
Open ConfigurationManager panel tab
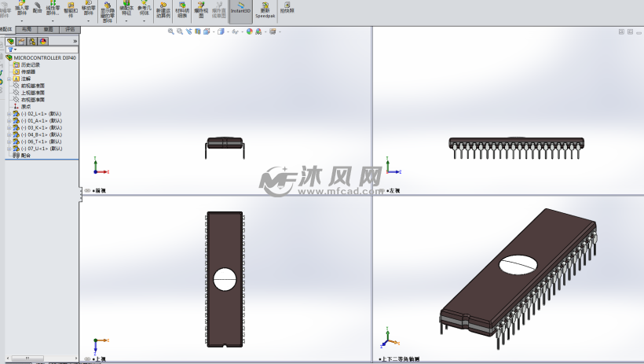coord(32,41)
